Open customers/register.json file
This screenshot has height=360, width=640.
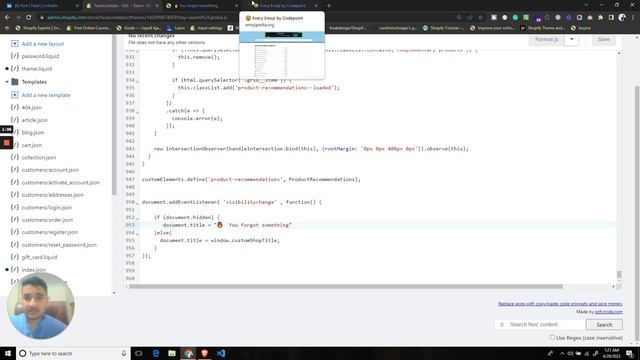[49, 232]
